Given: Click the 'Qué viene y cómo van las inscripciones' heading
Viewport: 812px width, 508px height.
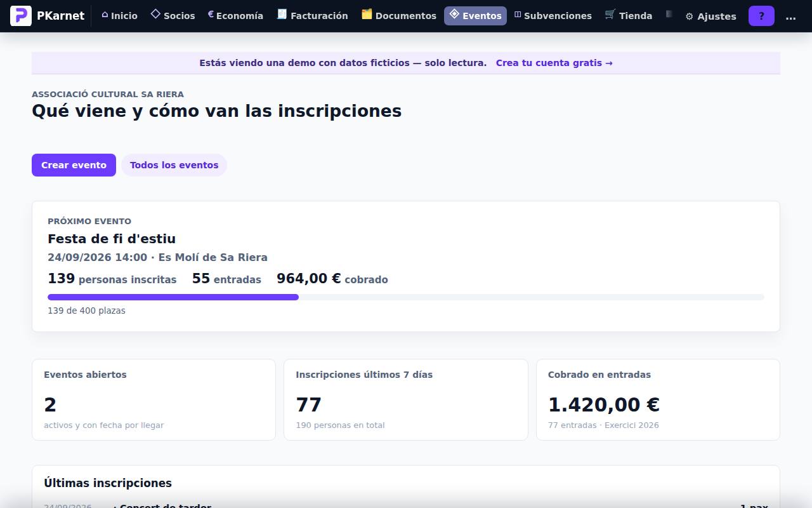Looking at the screenshot, I should (x=216, y=111).
